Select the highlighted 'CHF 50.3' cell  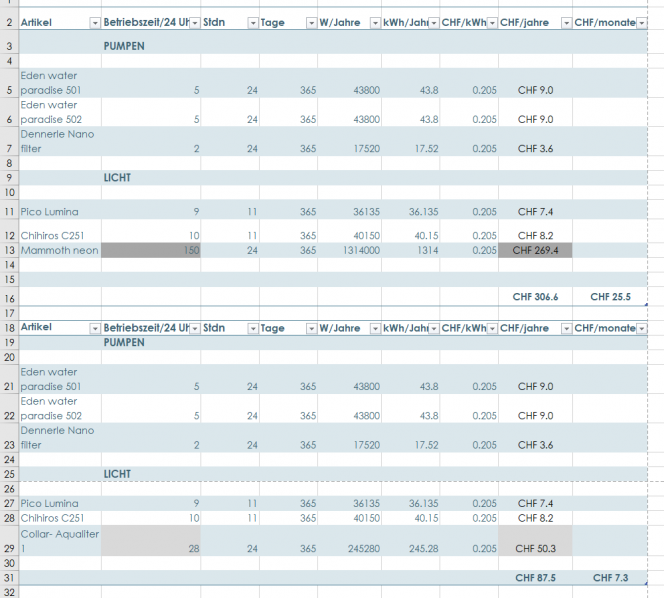point(535,541)
